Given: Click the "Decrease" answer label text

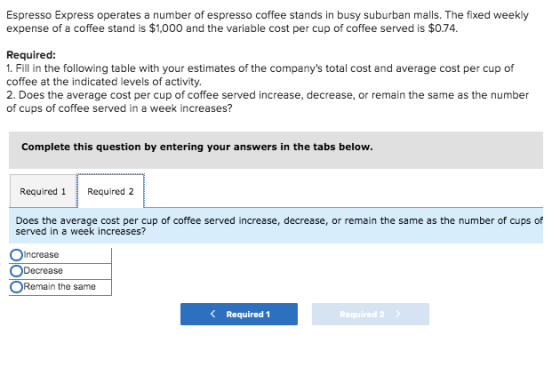Looking at the screenshot, I should coord(43,271).
